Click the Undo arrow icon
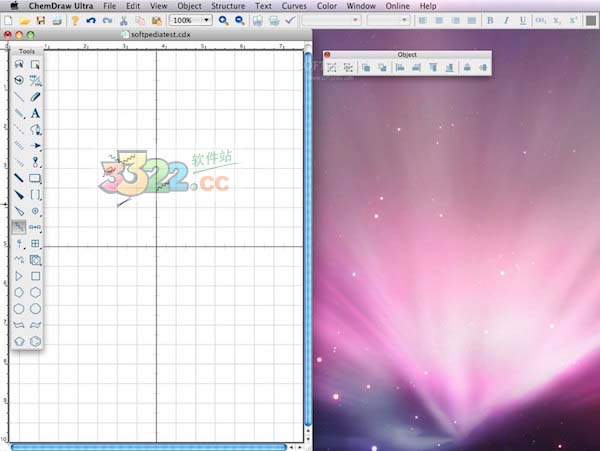The height and width of the screenshot is (451, 600). tap(91, 20)
